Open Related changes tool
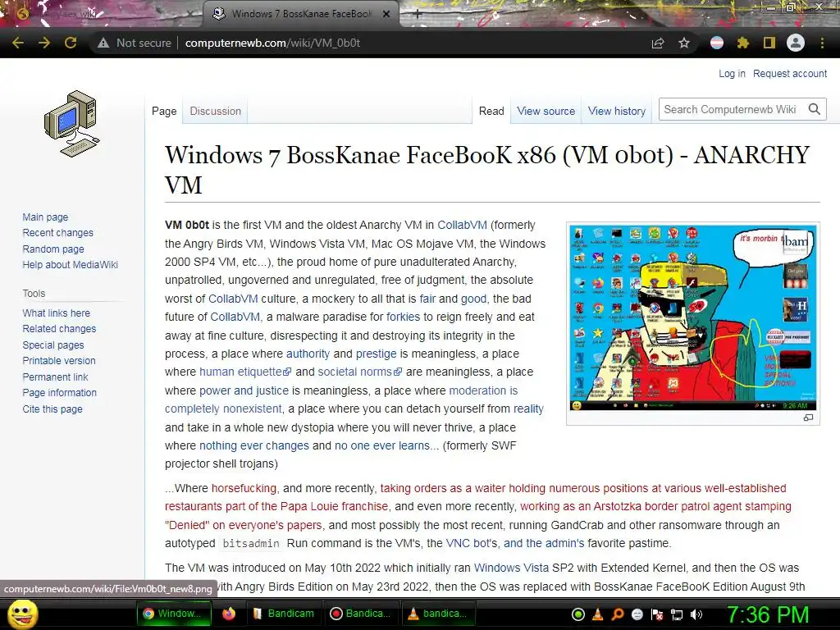This screenshot has height=630, width=840. (59, 328)
